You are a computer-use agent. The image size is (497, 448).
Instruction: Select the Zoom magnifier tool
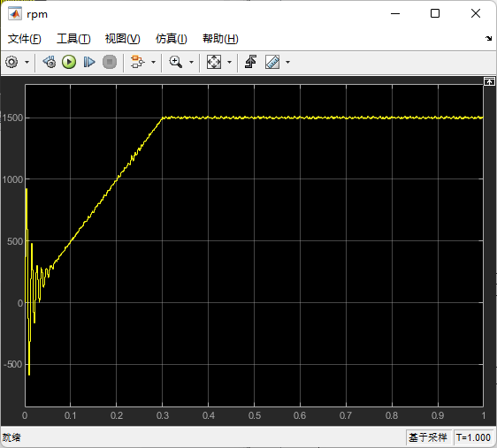(x=176, y=62)
